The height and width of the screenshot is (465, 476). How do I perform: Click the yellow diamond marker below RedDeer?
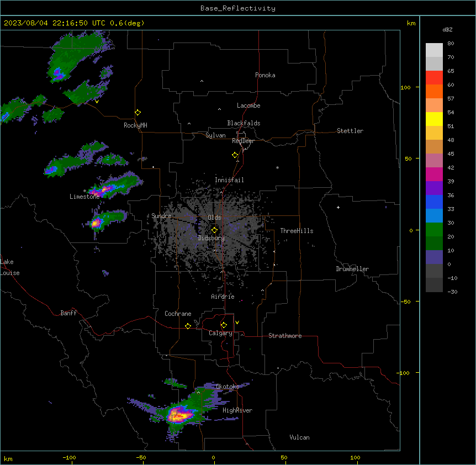pyautogui.click(x=235, y=155)
